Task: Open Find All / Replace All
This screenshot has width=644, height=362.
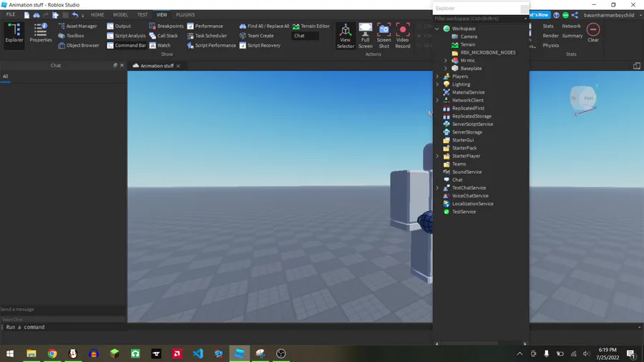Action: [264, 26]
